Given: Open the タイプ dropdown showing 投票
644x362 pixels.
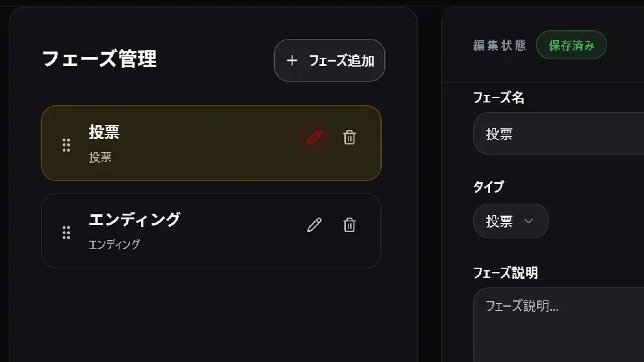Looking at the screenshot, I should [511, 221].
